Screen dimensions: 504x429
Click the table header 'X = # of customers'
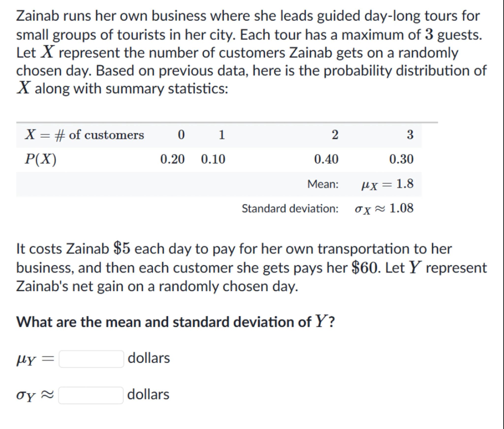(x=84, y=135)
